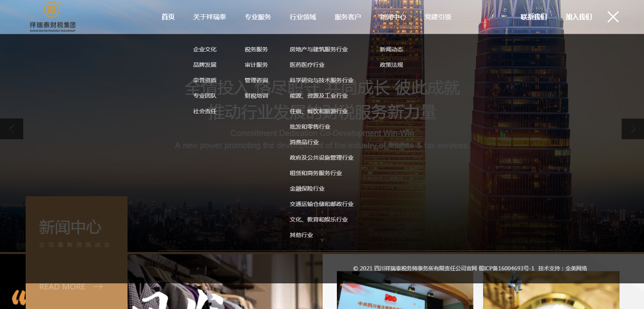Select 专业团队 submenu link
Viewport: 644px width, 309px height.
205,96
